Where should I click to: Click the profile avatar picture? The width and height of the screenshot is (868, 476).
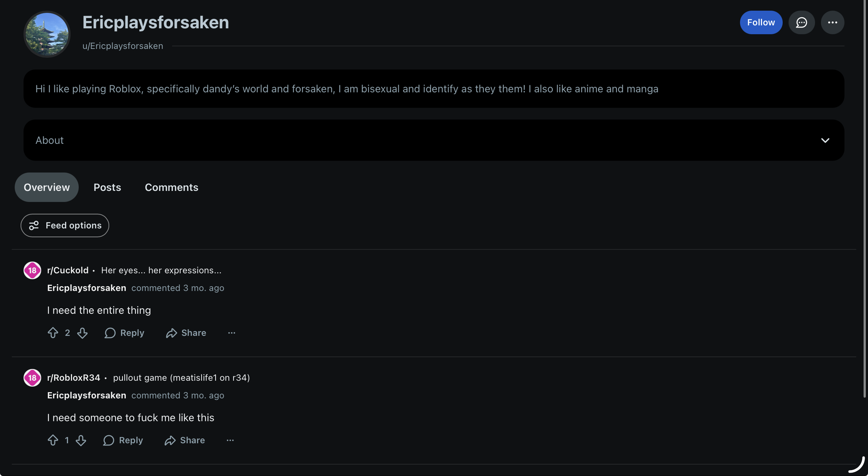click(47, 34)
